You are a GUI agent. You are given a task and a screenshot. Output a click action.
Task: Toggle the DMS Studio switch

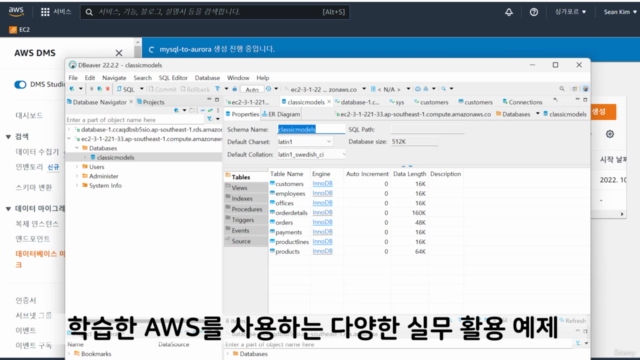tap(20, 84)
